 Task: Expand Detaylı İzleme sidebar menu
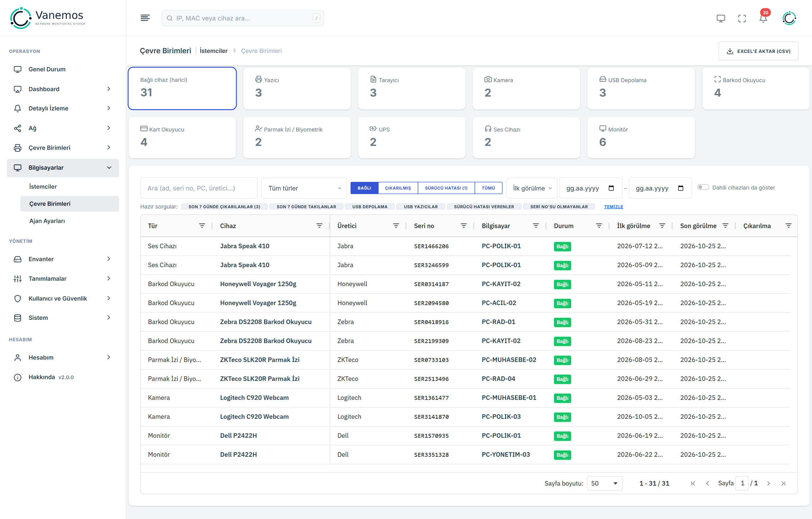coord(63,108)
